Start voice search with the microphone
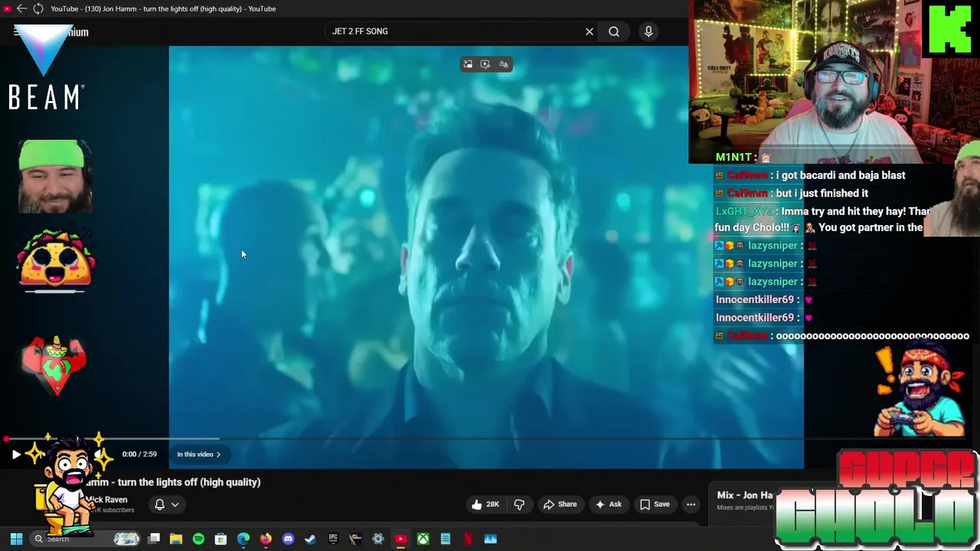 point(648,31)
